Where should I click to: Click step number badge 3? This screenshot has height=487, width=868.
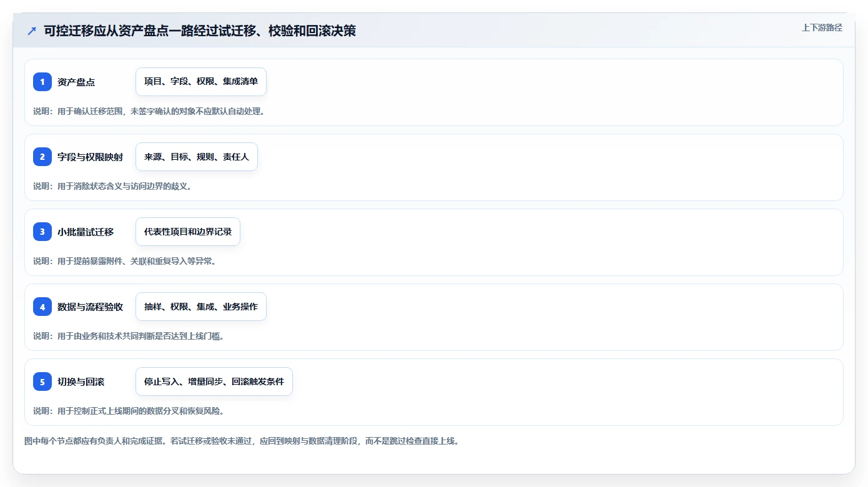(42, 232)
